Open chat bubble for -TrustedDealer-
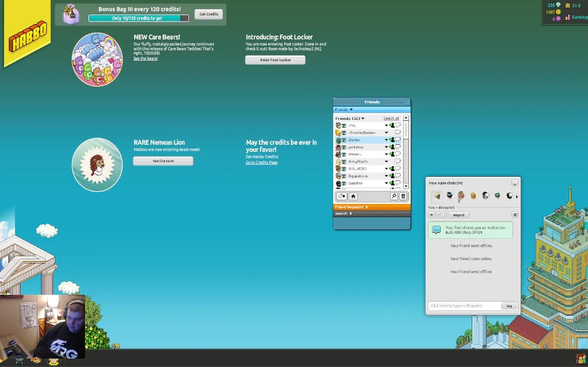The height and width of the screenshot is (367, 588). 397,133
